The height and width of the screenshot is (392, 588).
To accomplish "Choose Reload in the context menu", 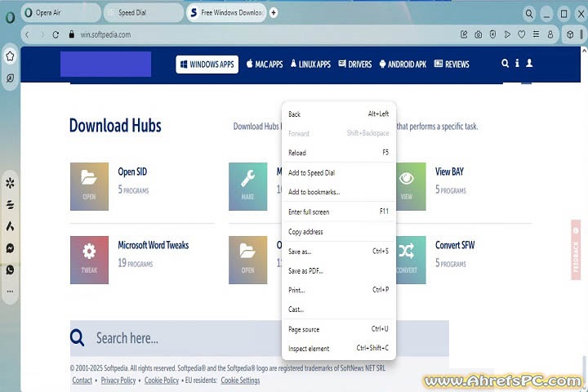I will [x=339, y=152].
